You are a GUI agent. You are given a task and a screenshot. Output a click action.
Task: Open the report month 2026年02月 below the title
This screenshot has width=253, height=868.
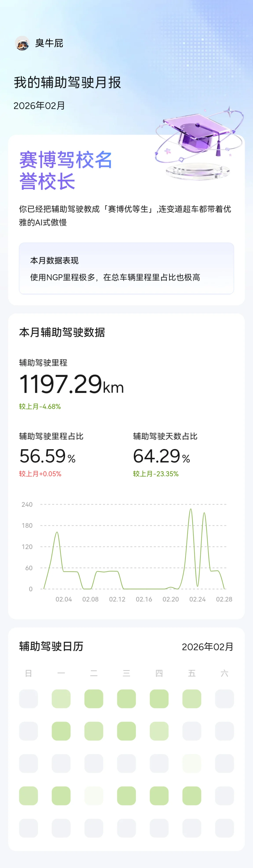point(39,106)
